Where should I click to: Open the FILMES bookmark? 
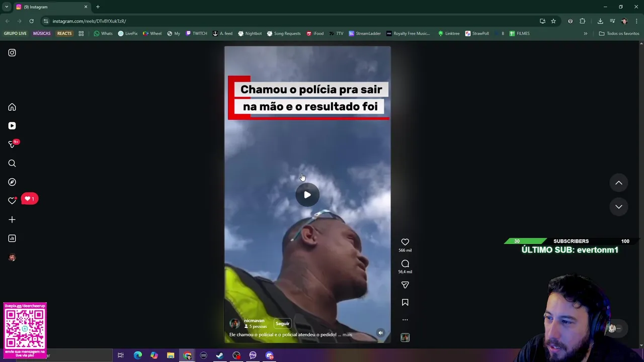(519, 34)
